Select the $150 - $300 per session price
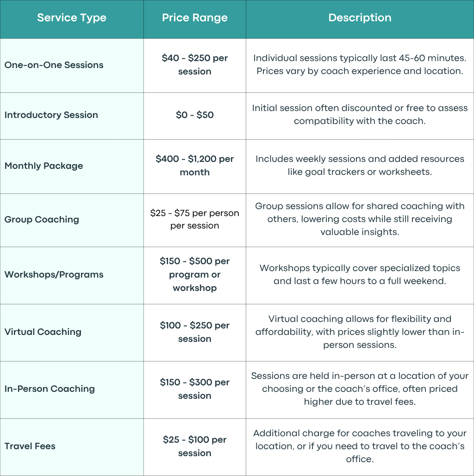 click(x=195, y=389)
